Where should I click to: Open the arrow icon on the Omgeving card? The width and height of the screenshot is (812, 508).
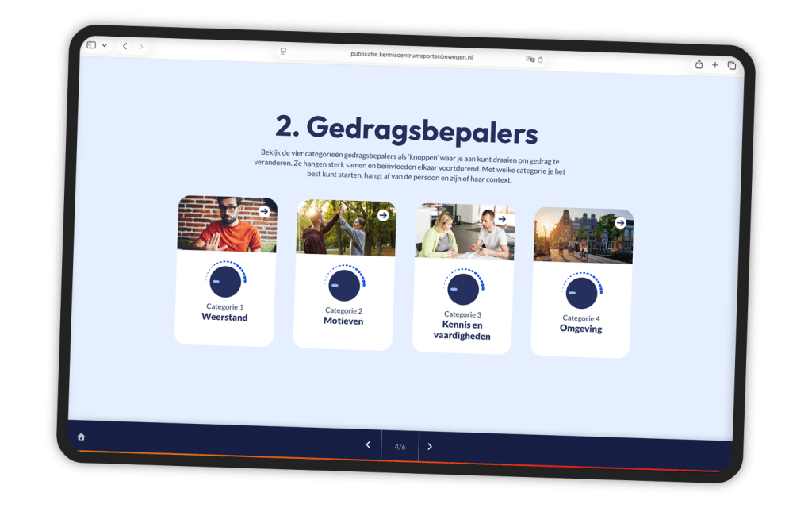click(x=619, y=223)
